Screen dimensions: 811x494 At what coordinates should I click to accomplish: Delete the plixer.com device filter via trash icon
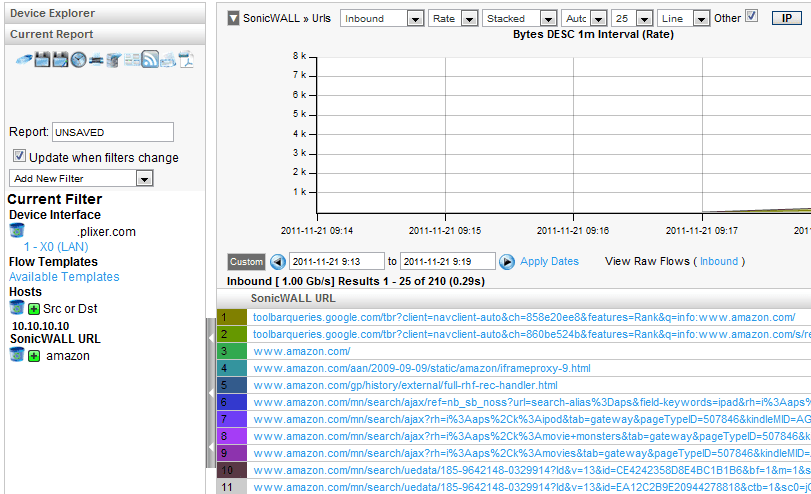(x=17, y=230)
